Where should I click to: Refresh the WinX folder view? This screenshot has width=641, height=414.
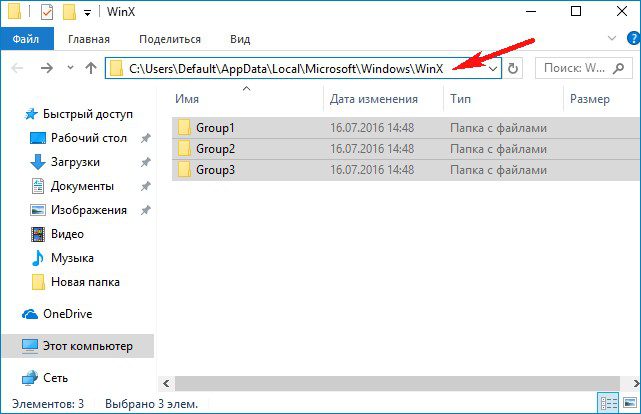[513, 68]
